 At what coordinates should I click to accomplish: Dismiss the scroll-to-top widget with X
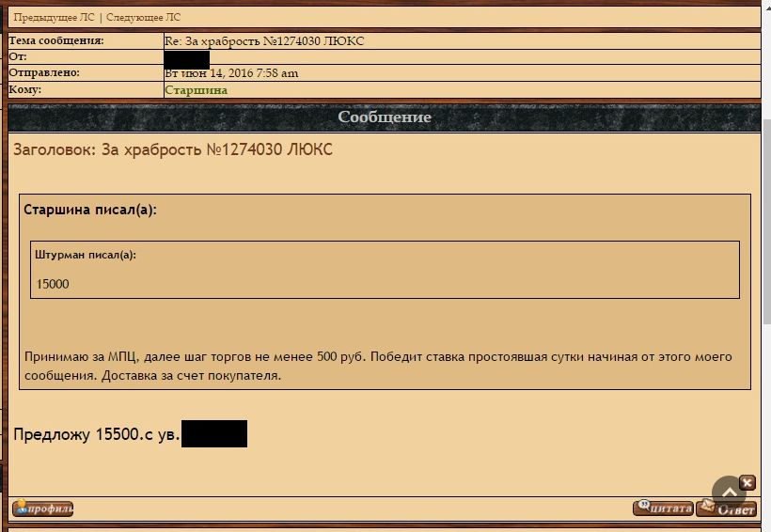pos(747,482)
